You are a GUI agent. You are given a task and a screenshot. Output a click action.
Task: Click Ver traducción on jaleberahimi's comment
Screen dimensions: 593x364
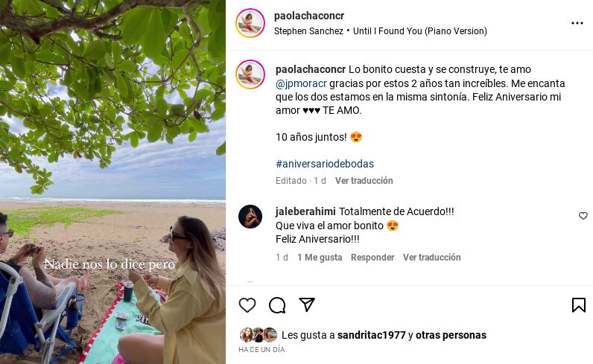[x=432, y=258]
